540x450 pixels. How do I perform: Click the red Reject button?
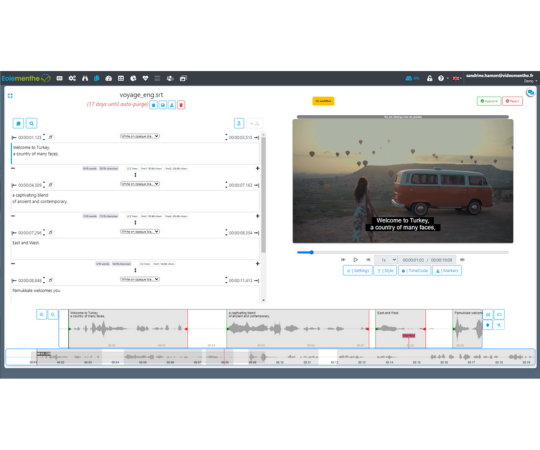(512, 101)
